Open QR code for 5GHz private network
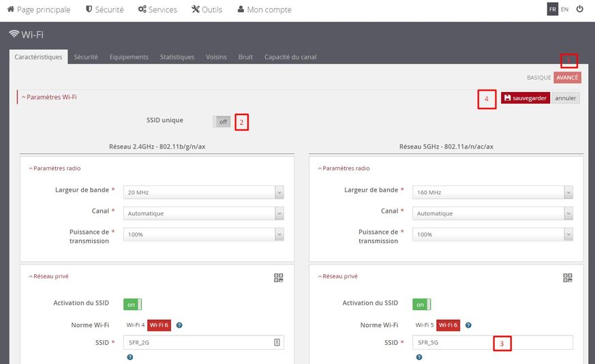The height and width of the screenshot is (364, 595). click(567, 277)
